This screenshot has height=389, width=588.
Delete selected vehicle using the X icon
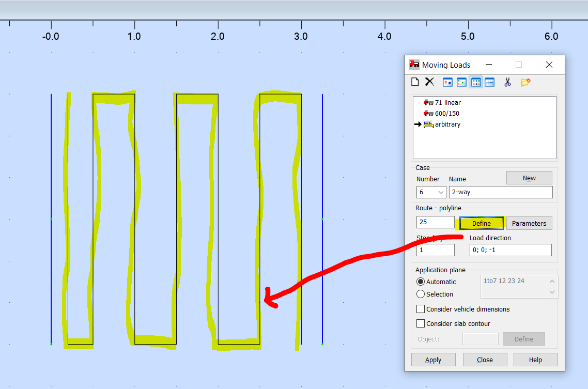pos(429,82)
